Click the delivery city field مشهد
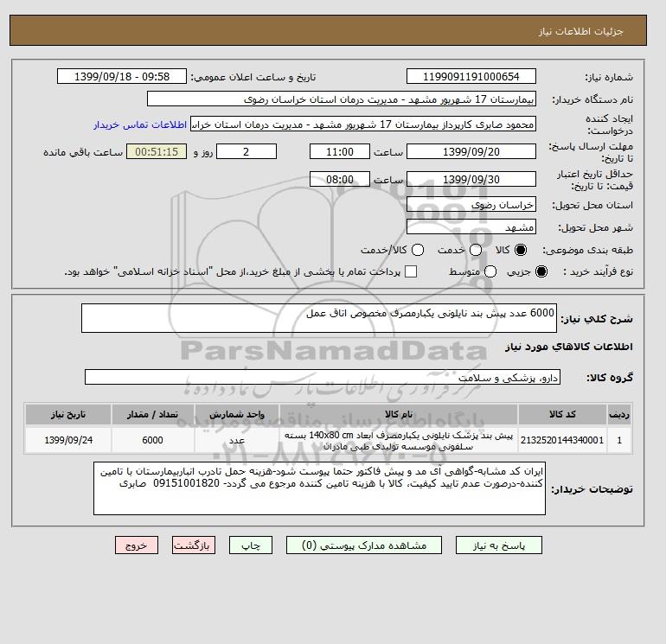The height and width of the screenshot is (644, 666). (x=471, y=227)
